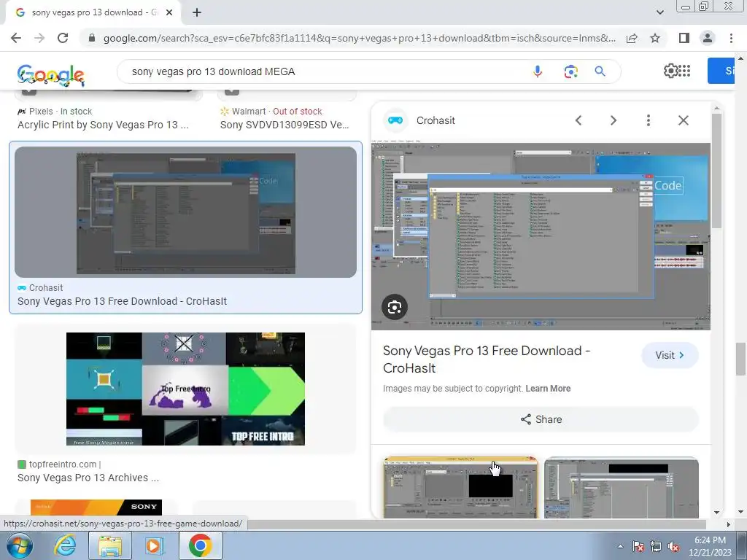The image size is (747, 560).
Task: Close the image preview panel
Action: click(x=683, y=120)
